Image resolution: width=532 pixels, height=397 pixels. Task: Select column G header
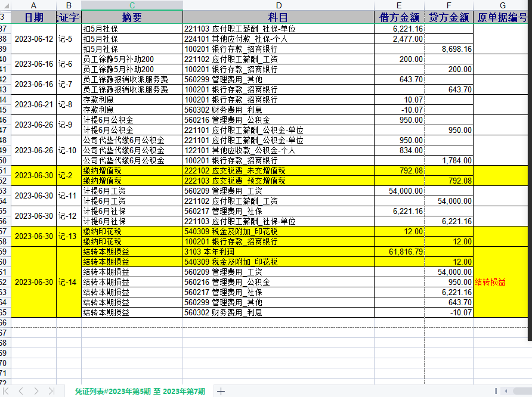[x=503, y=5]
